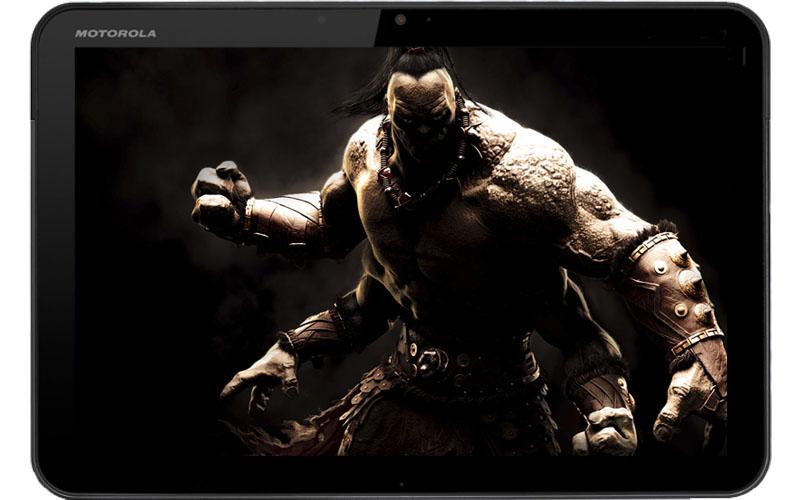Tap the front camera lens
The width and height of the screenshot is (800, 500).
pyautogui.click(x=401, y=20)
